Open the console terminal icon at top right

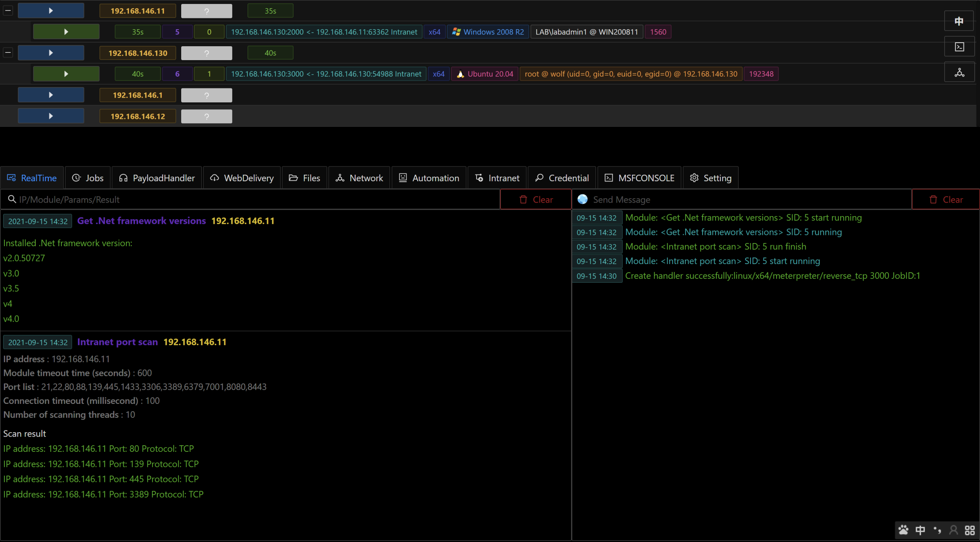[x=959, y=47]
